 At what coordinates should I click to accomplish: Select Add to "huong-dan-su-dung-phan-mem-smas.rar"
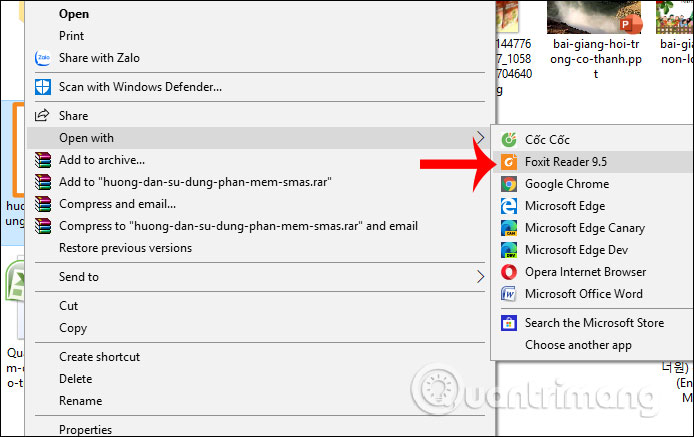coord(195,182)
